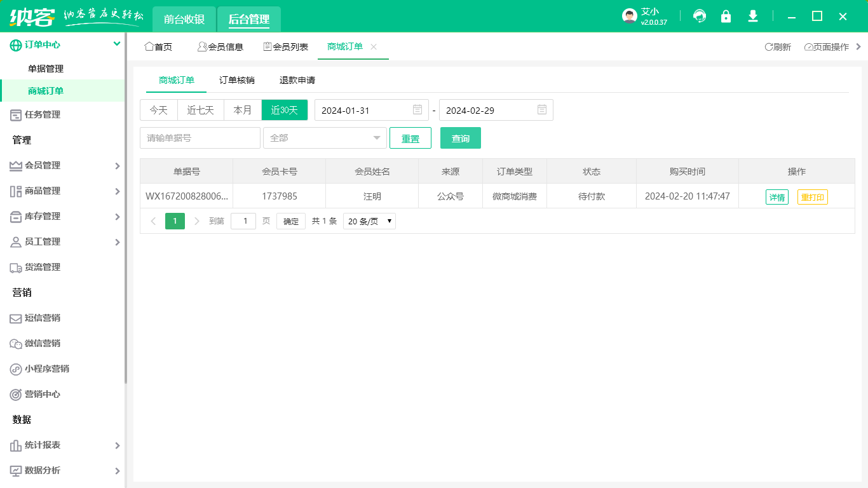Run the search with the 查询 button
Image resolution: width=868 pixels, height=488 pixels.
[460, 138]
